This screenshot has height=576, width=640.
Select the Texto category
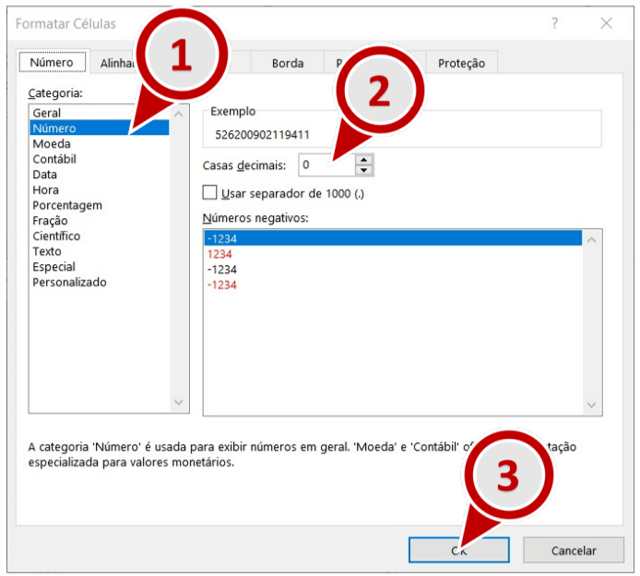[47, 251]
